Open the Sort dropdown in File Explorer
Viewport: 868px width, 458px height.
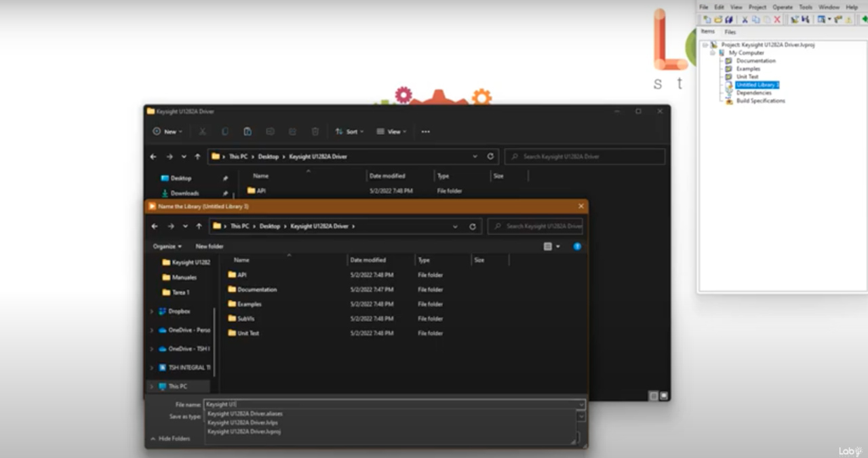coord(350,132)
